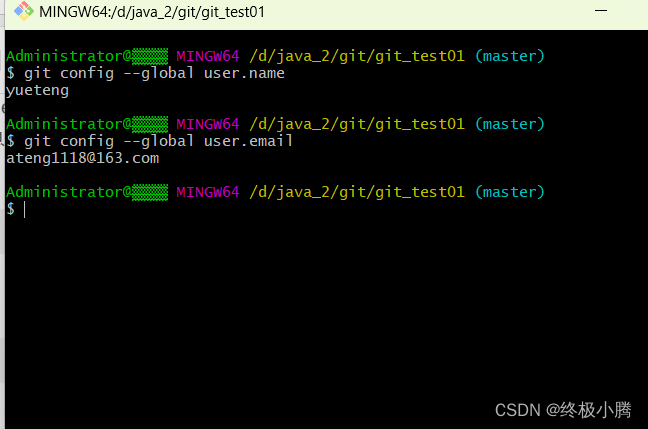Click 'MINGW64' in the second prompt line
Viewport: 648px width, 429px height.
click(208, 124)
